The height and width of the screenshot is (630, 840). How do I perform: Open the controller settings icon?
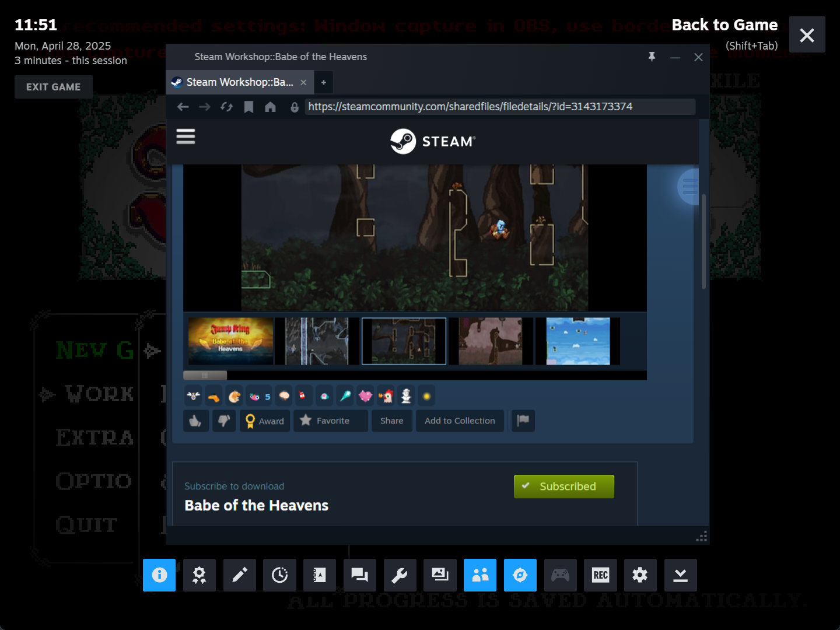pyautogui.click(x=560, y=575)
